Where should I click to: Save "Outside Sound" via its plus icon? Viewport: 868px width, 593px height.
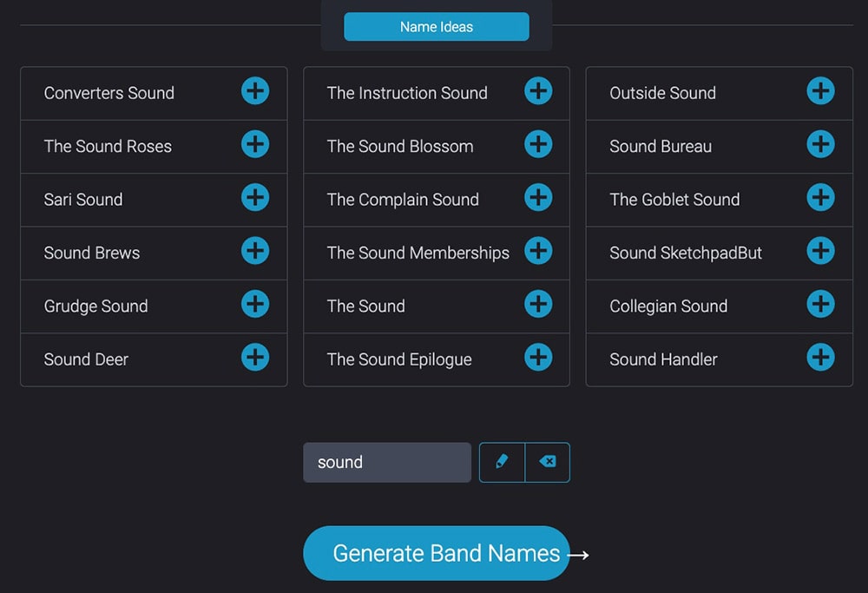821,92
